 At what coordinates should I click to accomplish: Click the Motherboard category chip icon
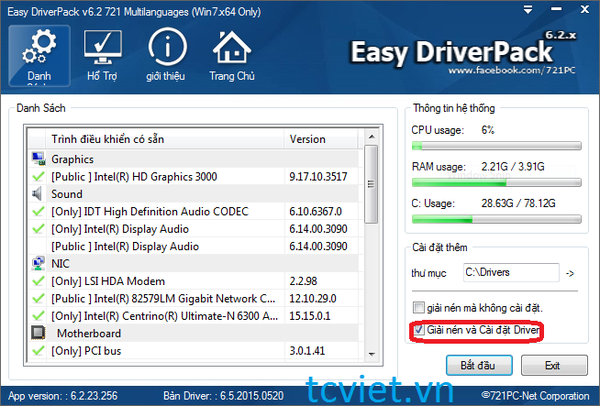38,333
